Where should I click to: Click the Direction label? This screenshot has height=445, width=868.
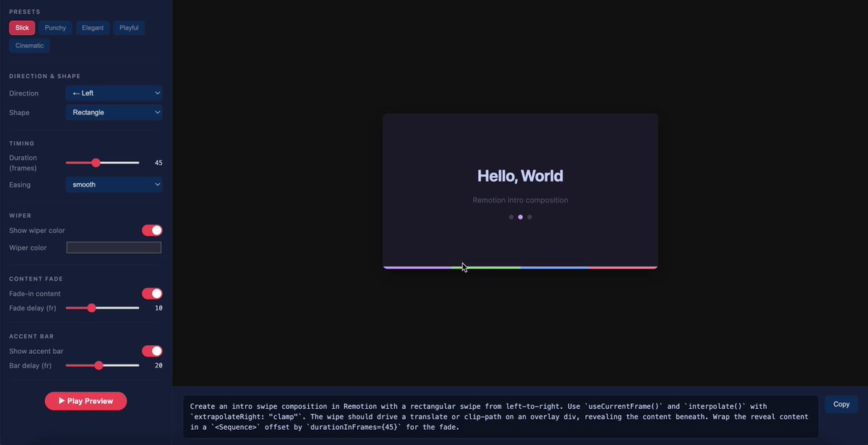24,93
